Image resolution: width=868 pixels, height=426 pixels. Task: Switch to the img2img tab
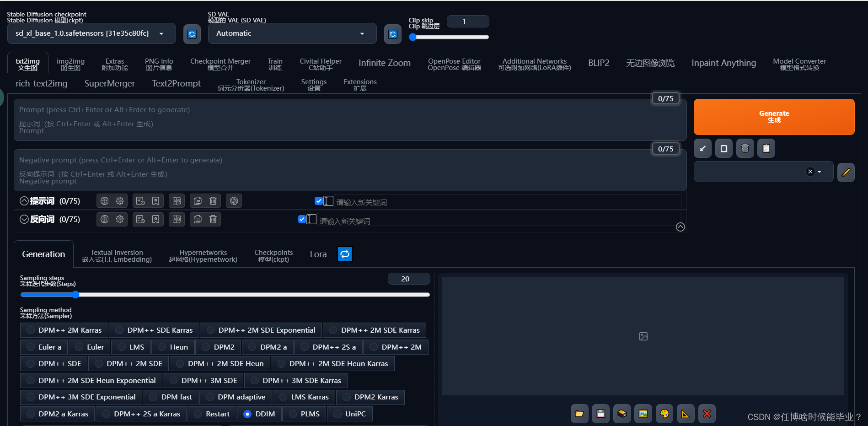tap(70, 64)
